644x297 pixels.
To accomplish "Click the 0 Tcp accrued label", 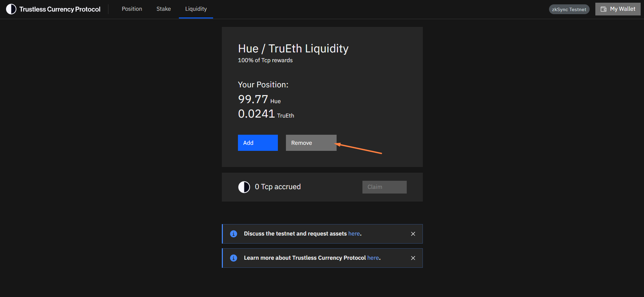I will (278, 187).
